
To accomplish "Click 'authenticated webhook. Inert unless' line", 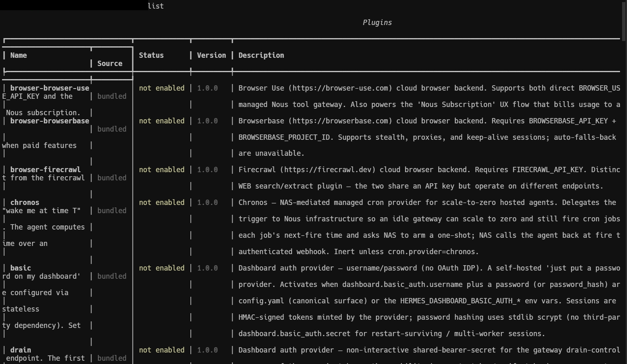I will coord(359,252).
